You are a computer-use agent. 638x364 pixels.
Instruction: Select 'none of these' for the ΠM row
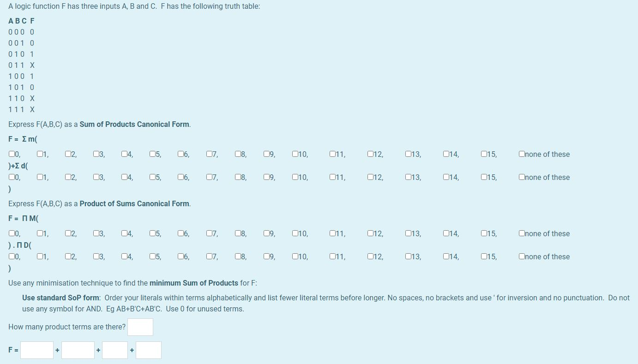(x=521, y=233)
